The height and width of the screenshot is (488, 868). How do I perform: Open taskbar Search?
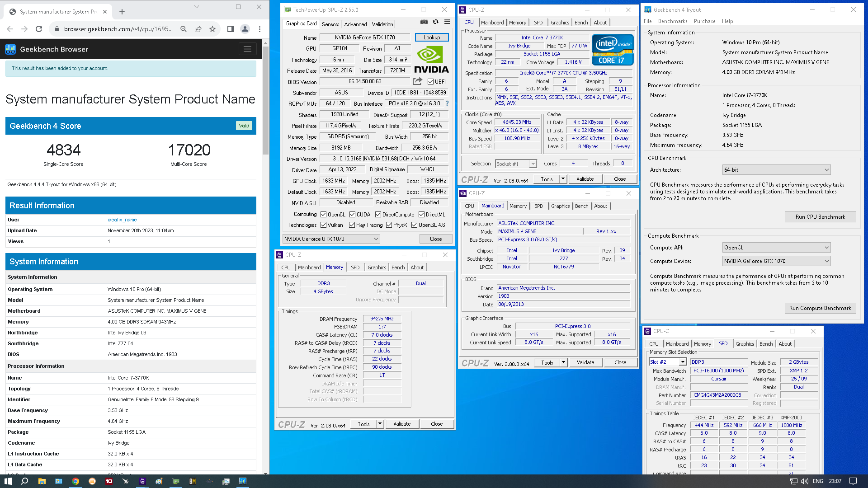24,481
